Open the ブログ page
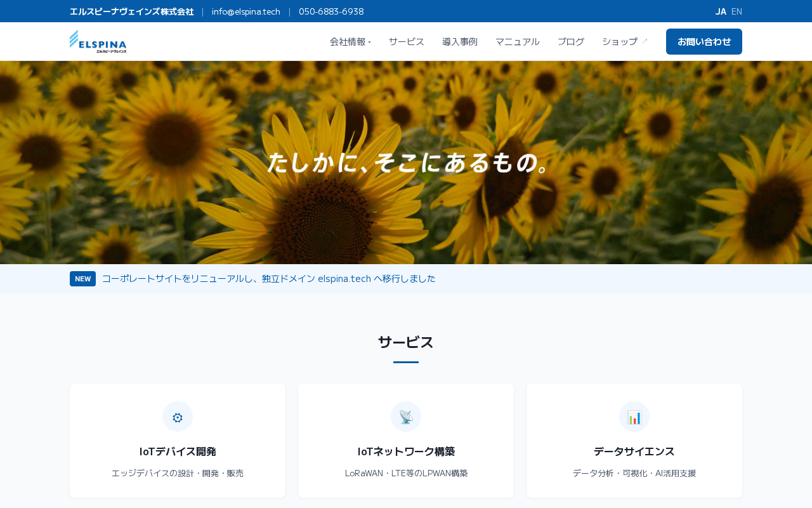Screen dimensions: 812x508 (571, 41)
